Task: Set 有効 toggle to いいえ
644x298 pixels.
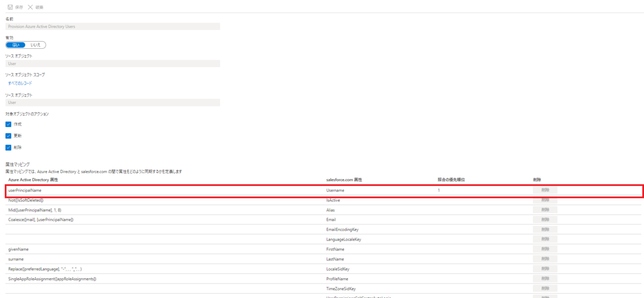Action: point(35,45)
